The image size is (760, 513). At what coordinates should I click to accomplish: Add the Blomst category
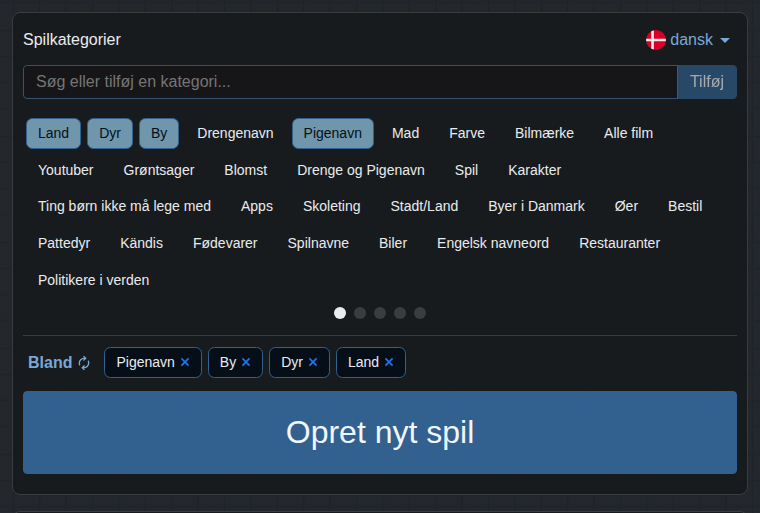click(x=245, y=170)
